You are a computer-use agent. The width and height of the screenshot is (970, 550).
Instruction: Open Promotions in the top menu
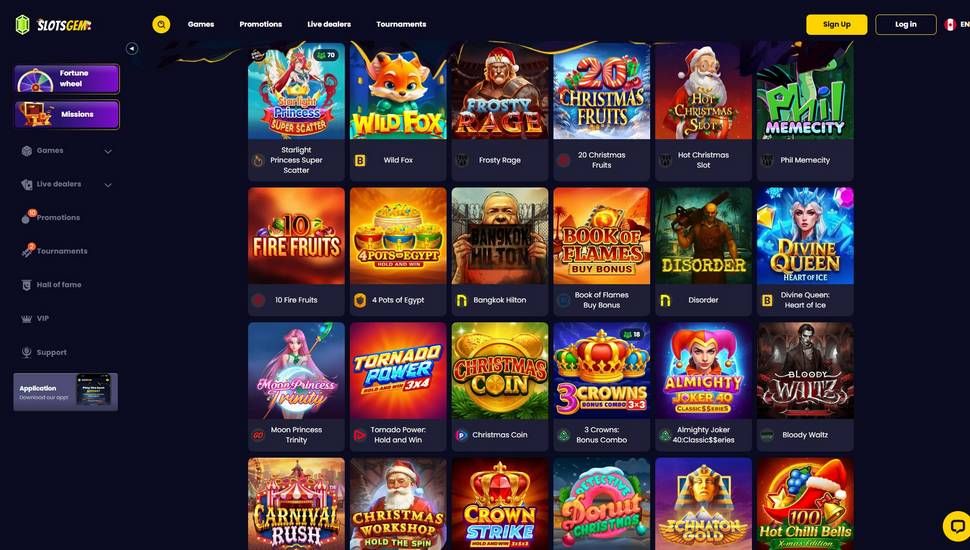point(260,24)
